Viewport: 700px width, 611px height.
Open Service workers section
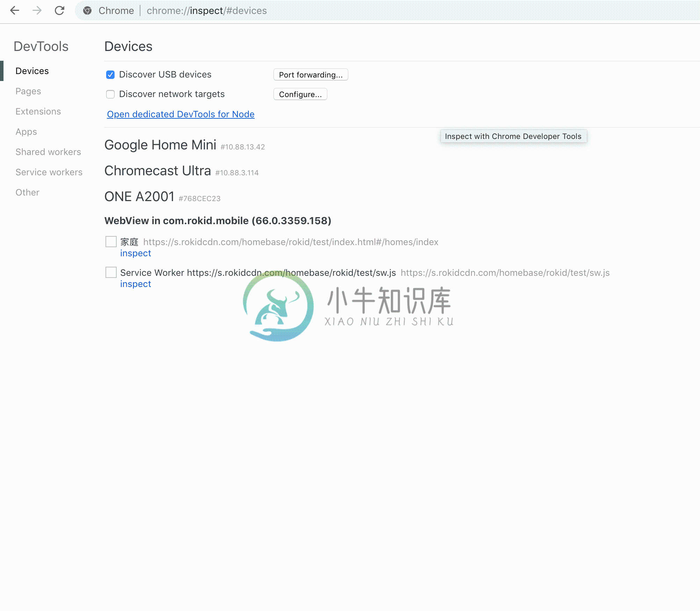[x=49, y=172]
